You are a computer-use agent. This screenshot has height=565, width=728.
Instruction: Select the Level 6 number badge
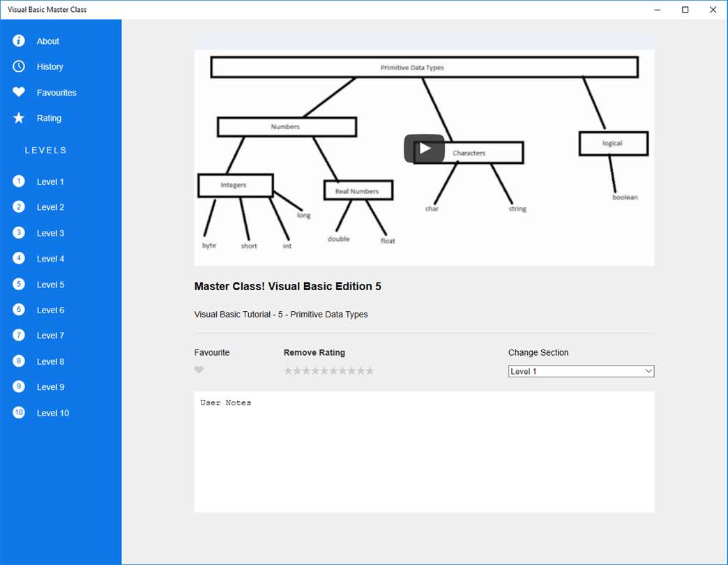coord(19,309)
